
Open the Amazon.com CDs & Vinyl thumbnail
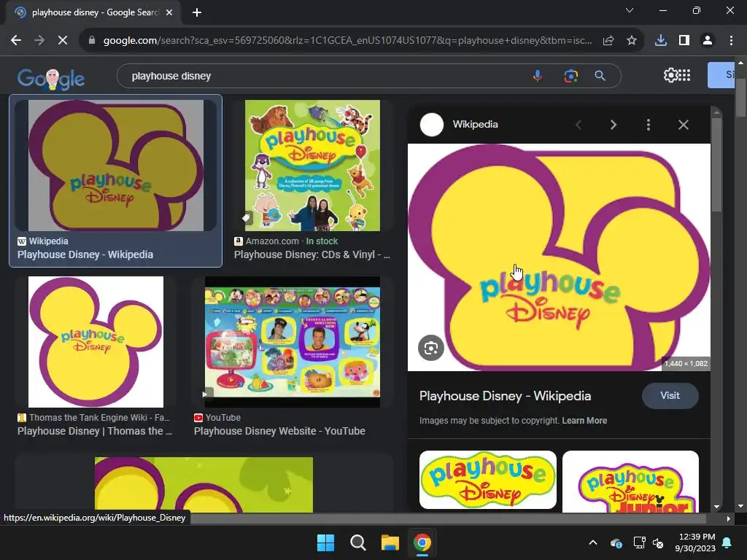click(x=312, y=166)
